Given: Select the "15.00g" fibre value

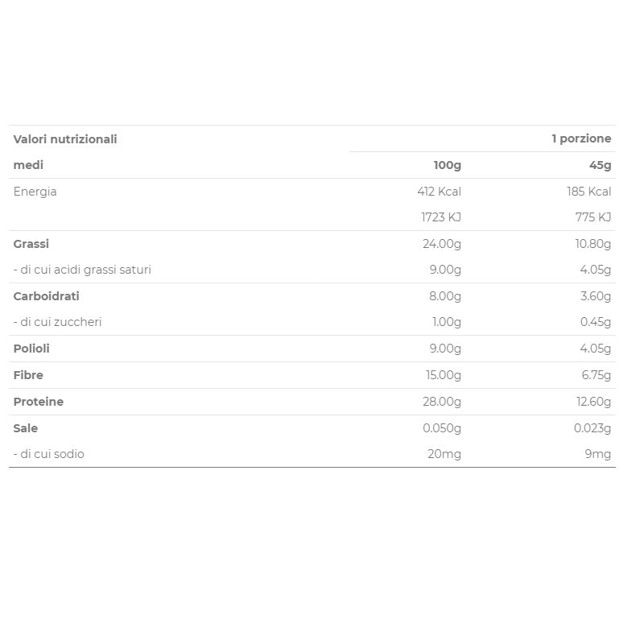Looking at the screenshot, I should tap(443, 375).
